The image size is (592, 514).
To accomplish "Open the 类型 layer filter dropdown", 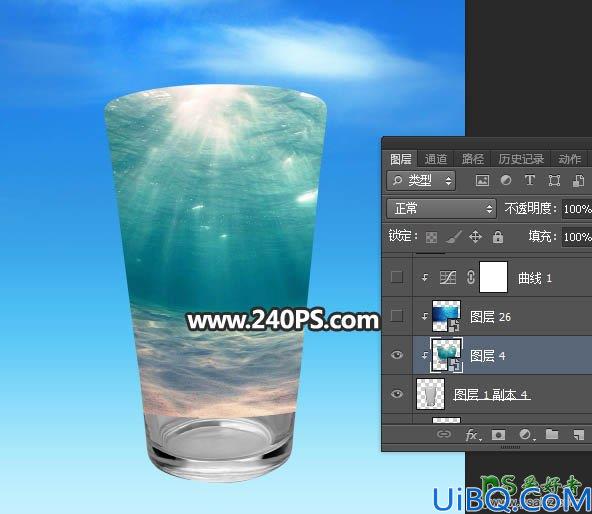I will [421, 181].
